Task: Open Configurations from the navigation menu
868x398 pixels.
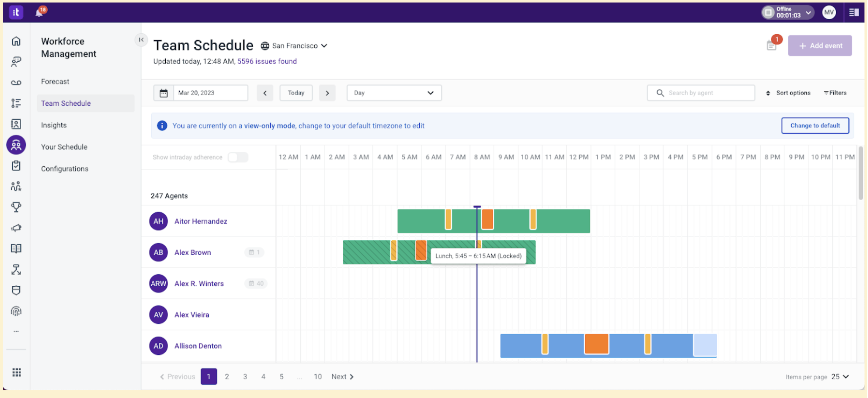Action: click(65, 168)
